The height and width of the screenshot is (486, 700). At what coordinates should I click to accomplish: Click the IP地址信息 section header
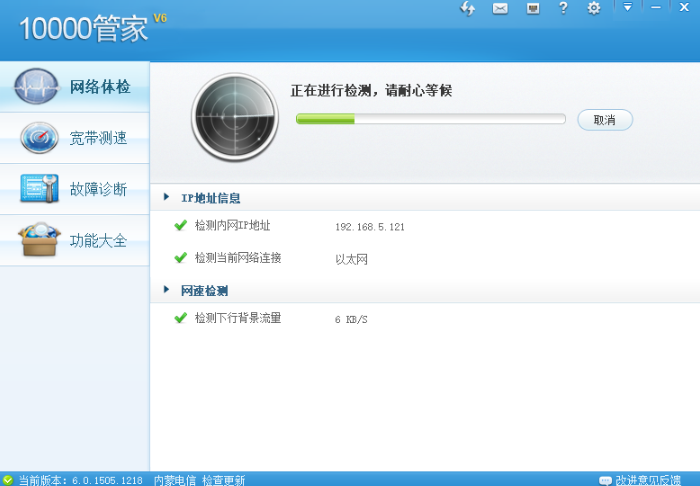pos(211,198)
